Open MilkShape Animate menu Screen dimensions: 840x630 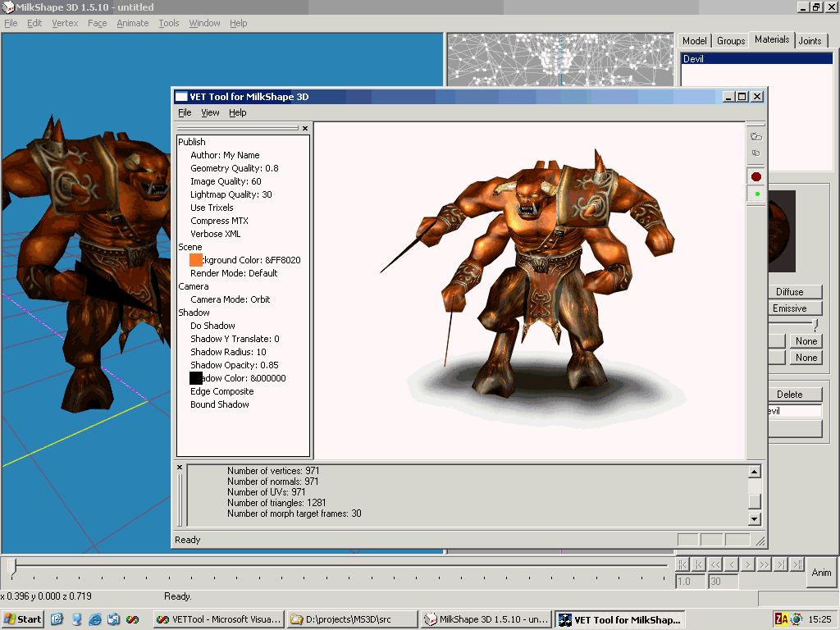(132, 23)
